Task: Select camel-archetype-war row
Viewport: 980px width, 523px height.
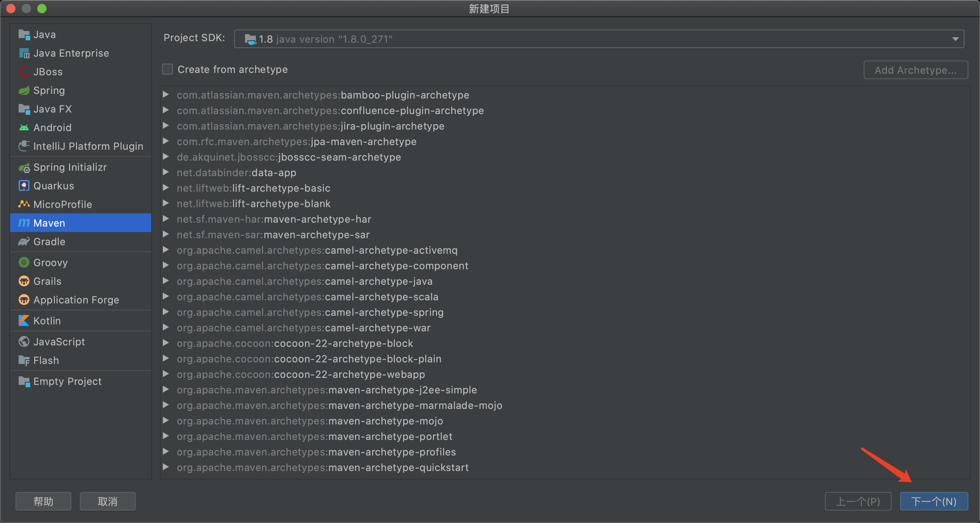Action: pyautogui.click(x=565, y=328)
